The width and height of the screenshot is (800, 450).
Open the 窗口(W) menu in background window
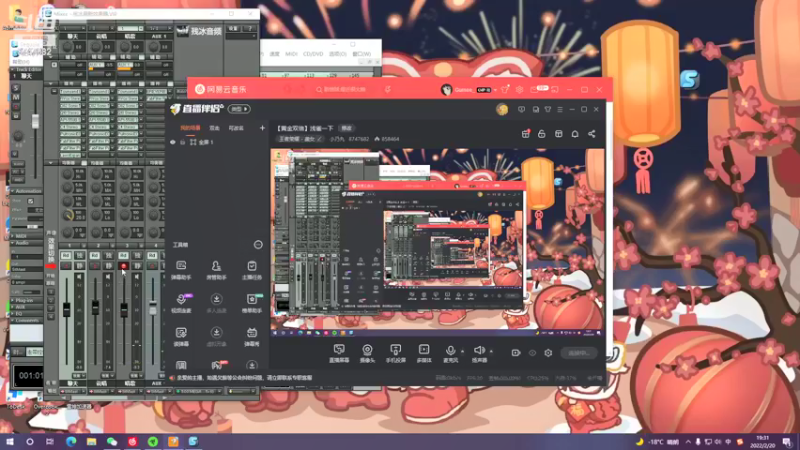tap(361, 54)
